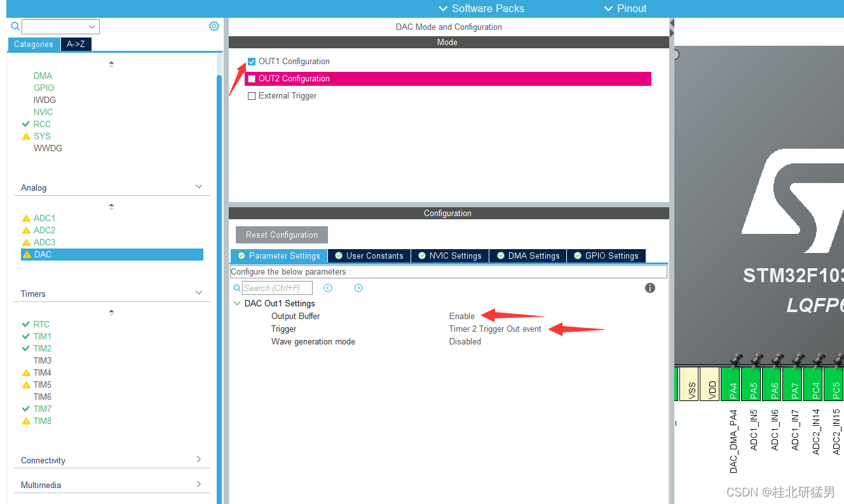844x504 pixels.
Task: Toggle the OUT2 Configuration checkbox
Action: pos(252,79)
